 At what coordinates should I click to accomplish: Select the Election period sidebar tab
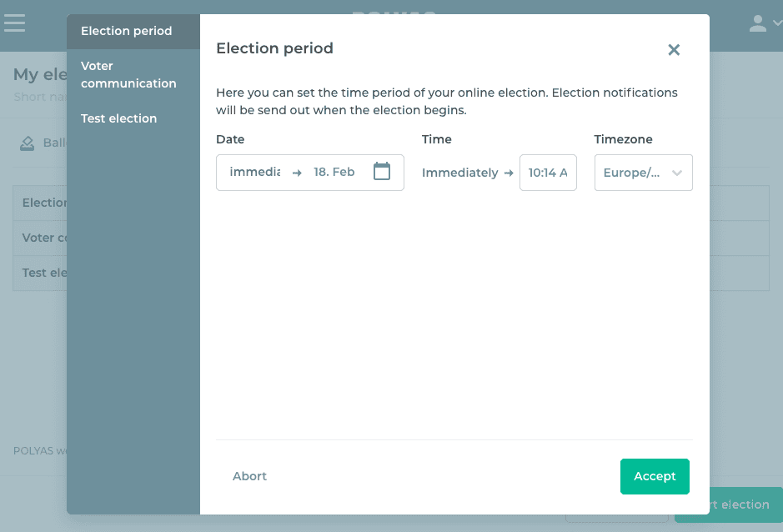click(x=127, y=31)
